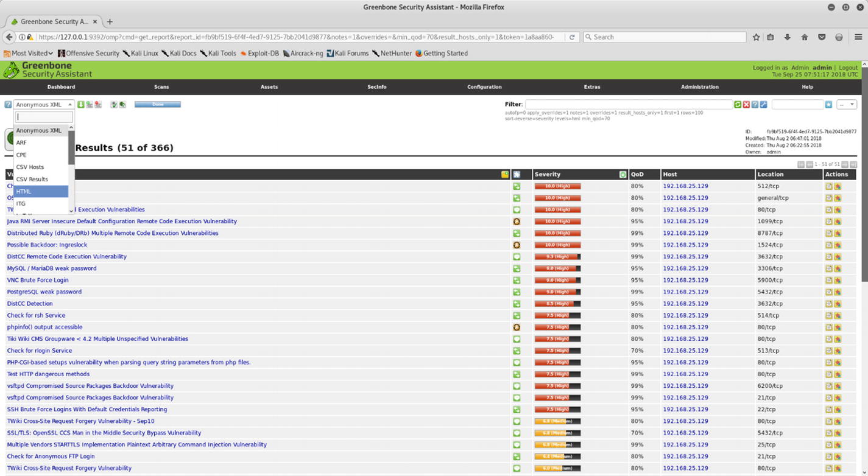The width and height of the screenshot is (868, 476).
Task: Click the blue Done status bar
Action: point(157,104)
